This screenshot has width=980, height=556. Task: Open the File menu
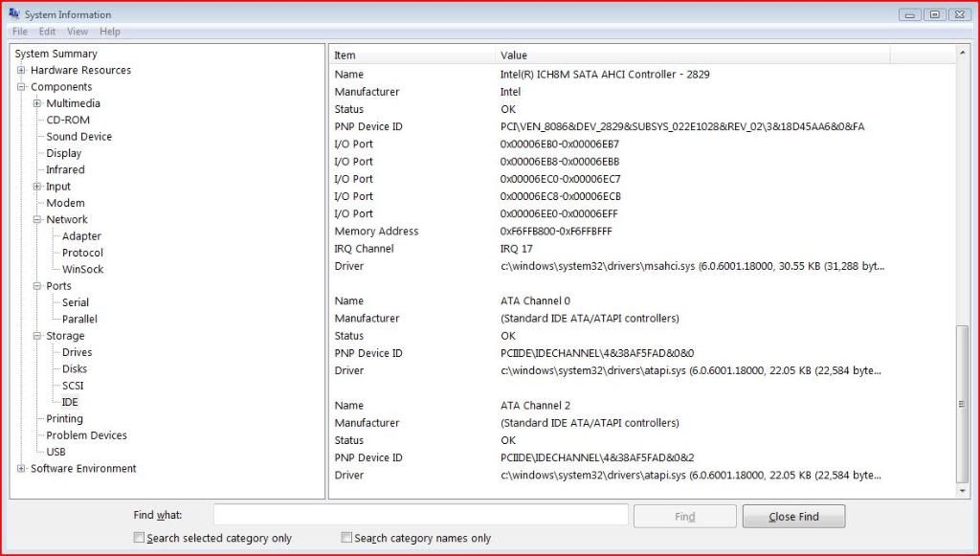(x=20, y=32)
